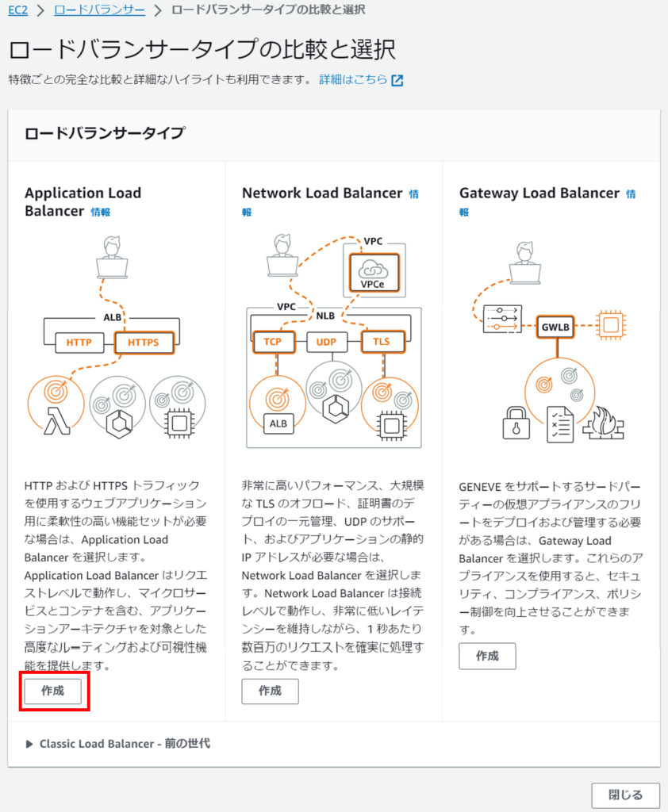The image size is (668, 812).
Task: Open the 詳細はこちら link
Action: point(353,79)
